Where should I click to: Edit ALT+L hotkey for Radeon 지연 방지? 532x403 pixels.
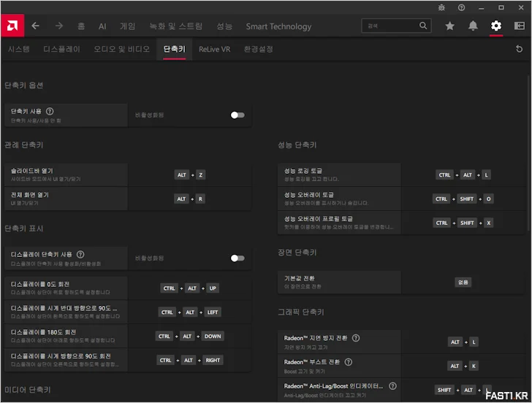pyautogui.click(x=463, y=342)
